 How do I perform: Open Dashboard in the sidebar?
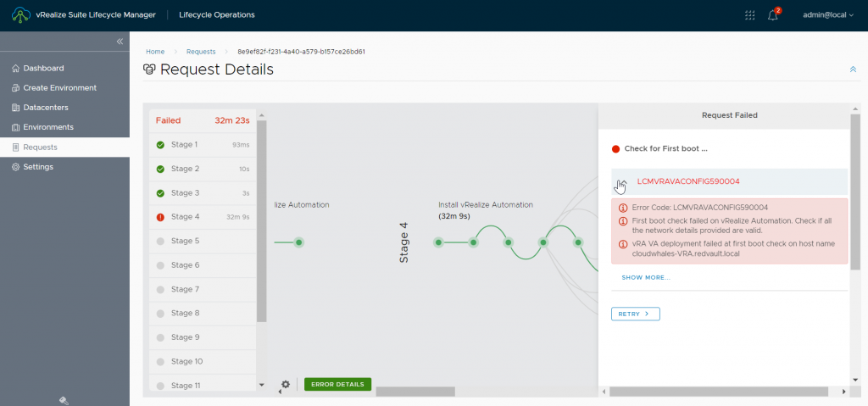(x=64, y=68)
